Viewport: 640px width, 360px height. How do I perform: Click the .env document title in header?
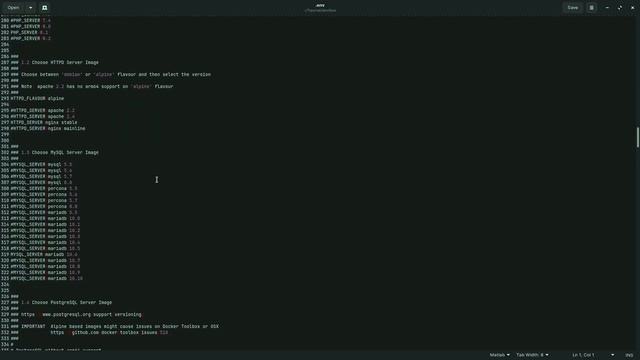tap(320, 5)
